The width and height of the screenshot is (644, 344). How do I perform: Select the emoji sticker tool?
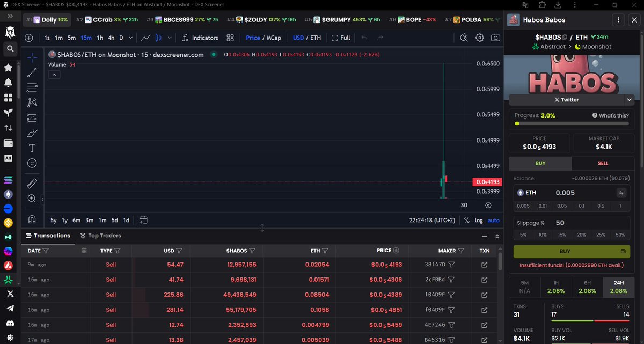[x=32, y=163]
